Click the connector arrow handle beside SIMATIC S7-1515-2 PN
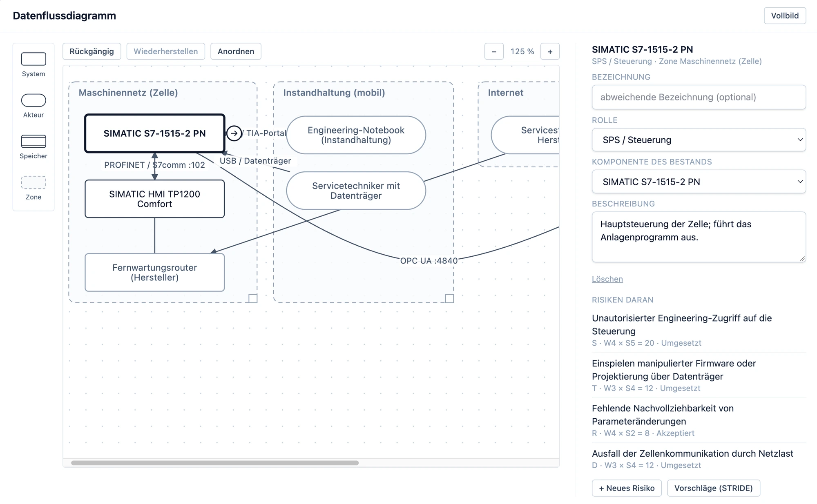 [234, 133]
